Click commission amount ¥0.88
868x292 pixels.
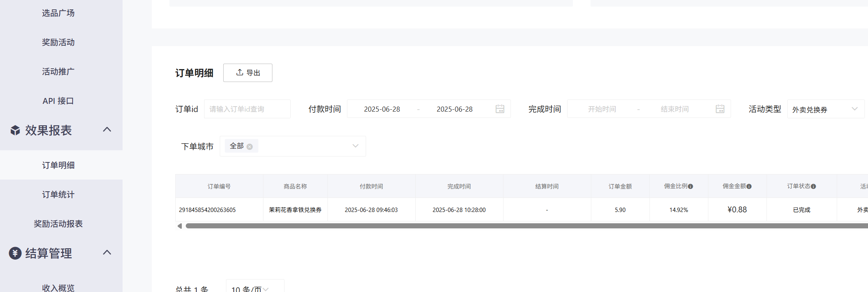(737, 210)
